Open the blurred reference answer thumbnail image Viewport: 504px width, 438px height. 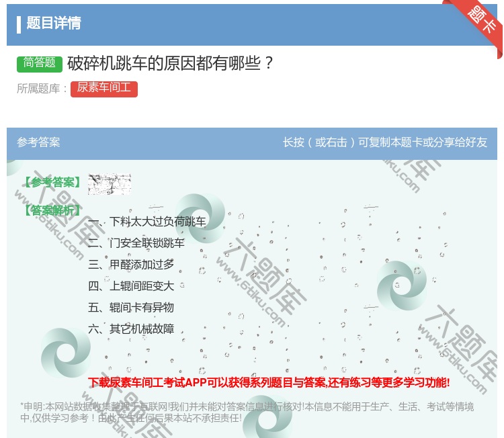click(110, 184)
